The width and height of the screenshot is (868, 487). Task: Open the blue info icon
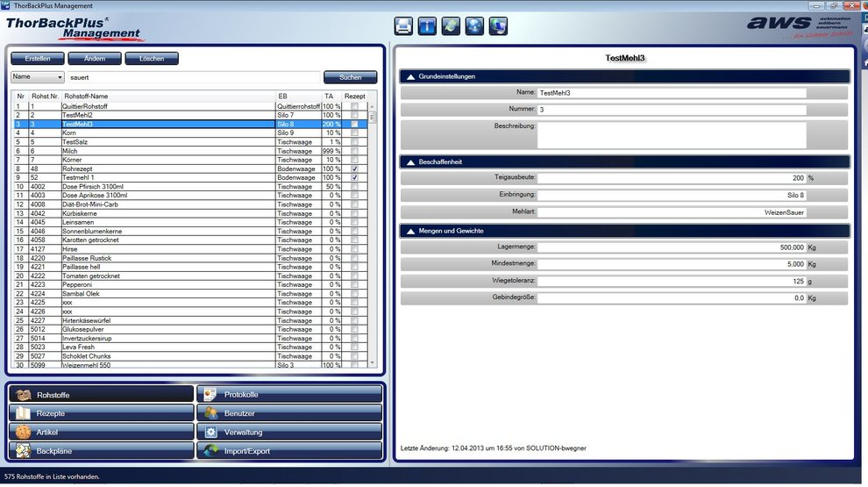click(427, 26)
